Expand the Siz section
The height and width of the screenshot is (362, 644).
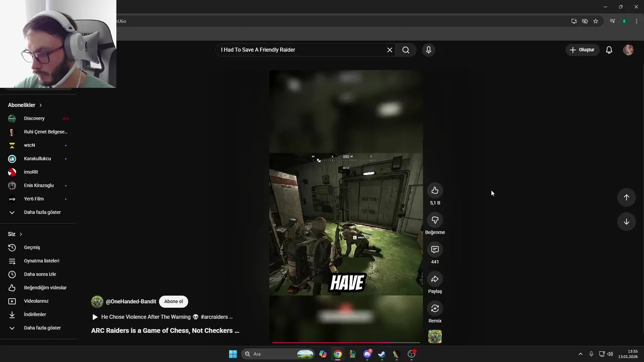pos(15,234)
